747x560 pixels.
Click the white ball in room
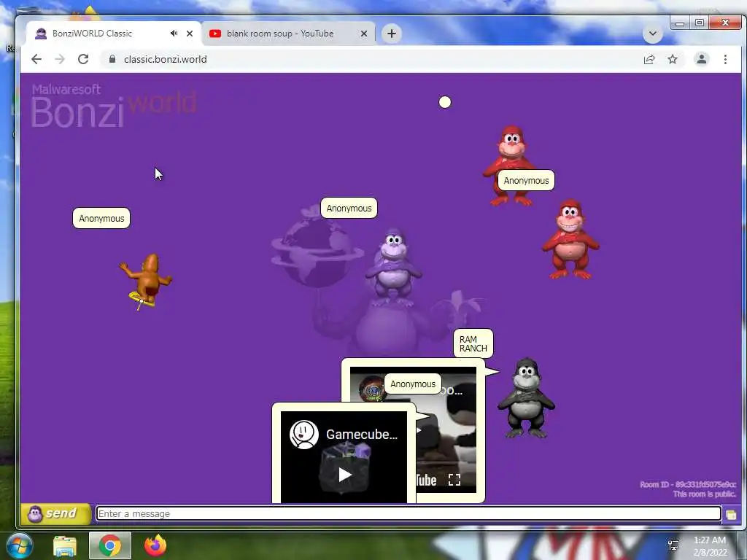444,102
